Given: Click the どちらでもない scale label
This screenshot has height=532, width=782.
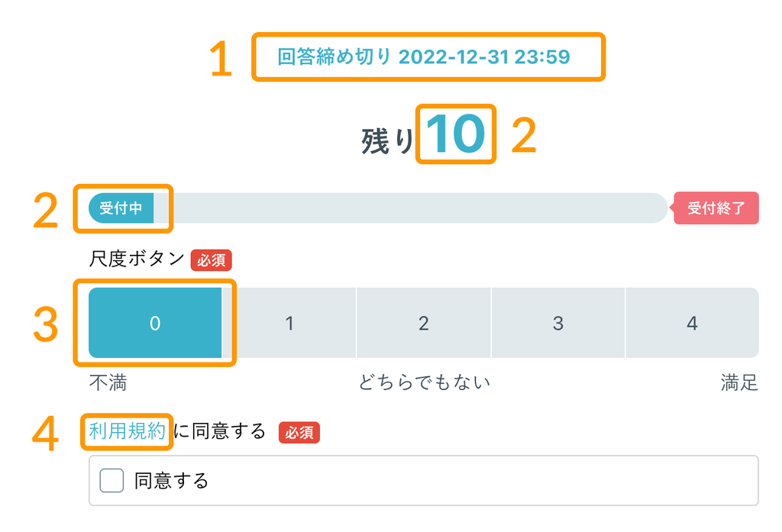Looking at the screenshot, I should click(425, 382).
